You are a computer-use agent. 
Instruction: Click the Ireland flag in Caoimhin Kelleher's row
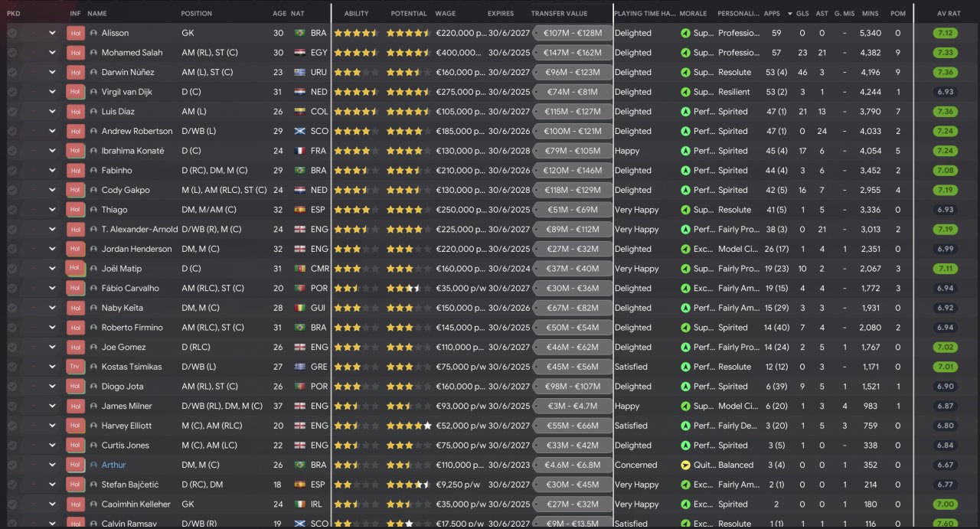pyautogui.click(x=299, y=505)
